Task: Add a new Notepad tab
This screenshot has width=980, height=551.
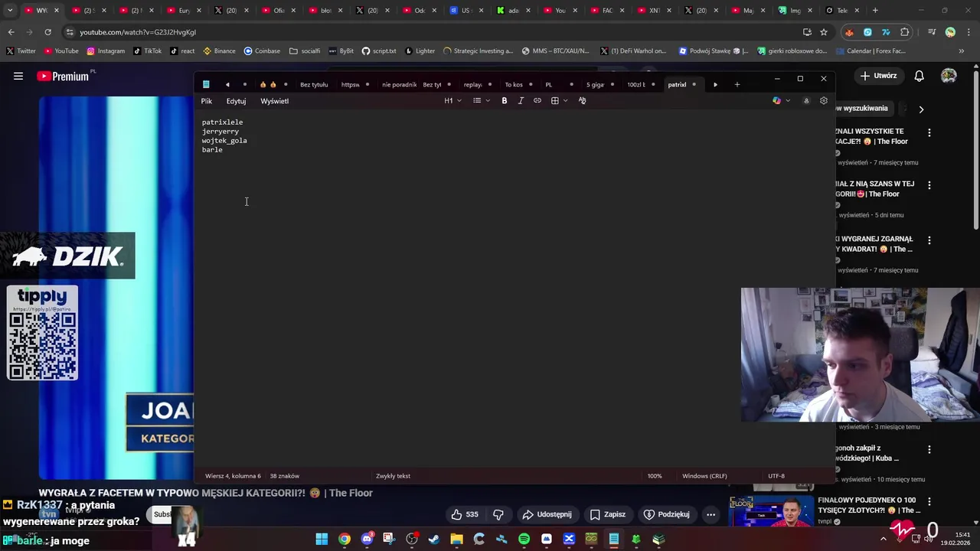Action: [x=737, y=84]
